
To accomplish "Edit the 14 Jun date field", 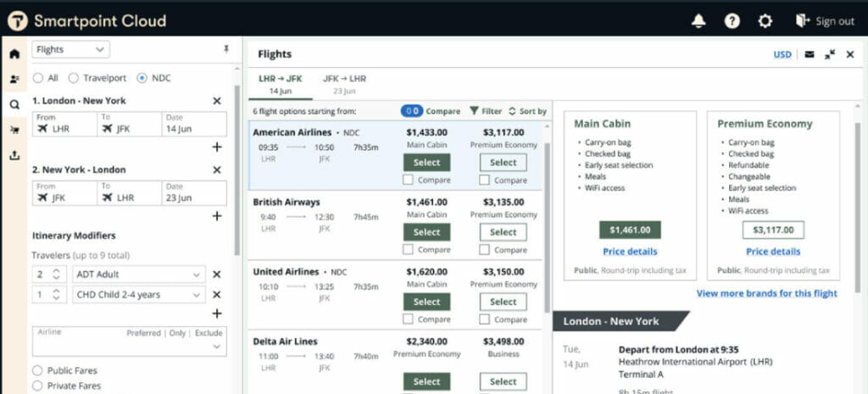I will click(x=194, y=124).
